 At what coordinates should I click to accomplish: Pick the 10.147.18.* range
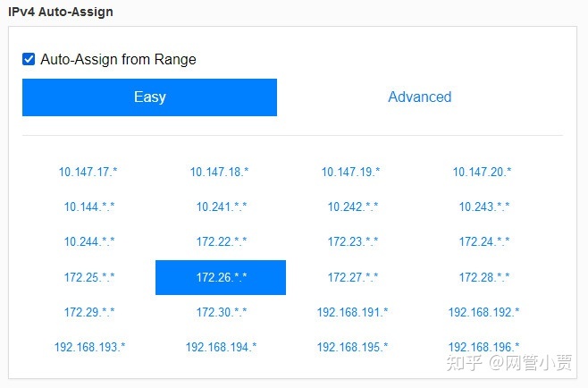tap(219, 172)
